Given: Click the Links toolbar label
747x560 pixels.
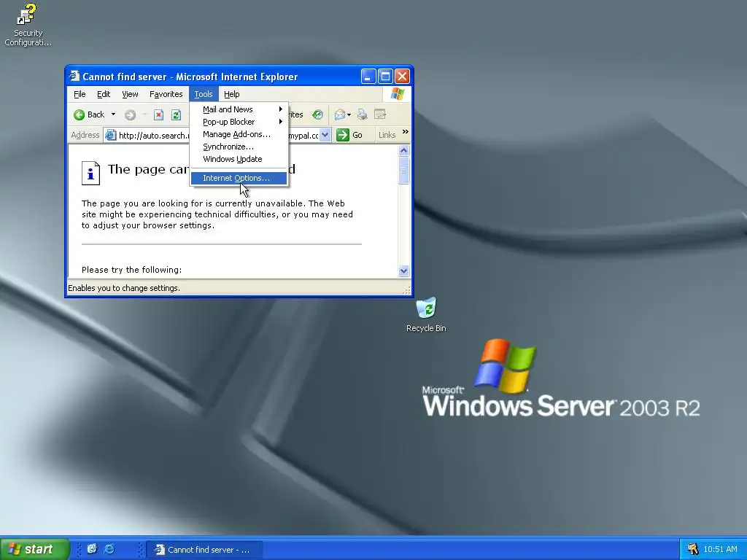Looking at the screenshot, I should [x=387, y=135].
